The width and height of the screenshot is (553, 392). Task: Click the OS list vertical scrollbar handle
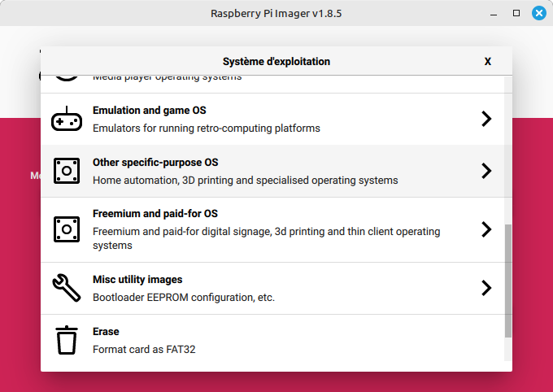(507, 281)
